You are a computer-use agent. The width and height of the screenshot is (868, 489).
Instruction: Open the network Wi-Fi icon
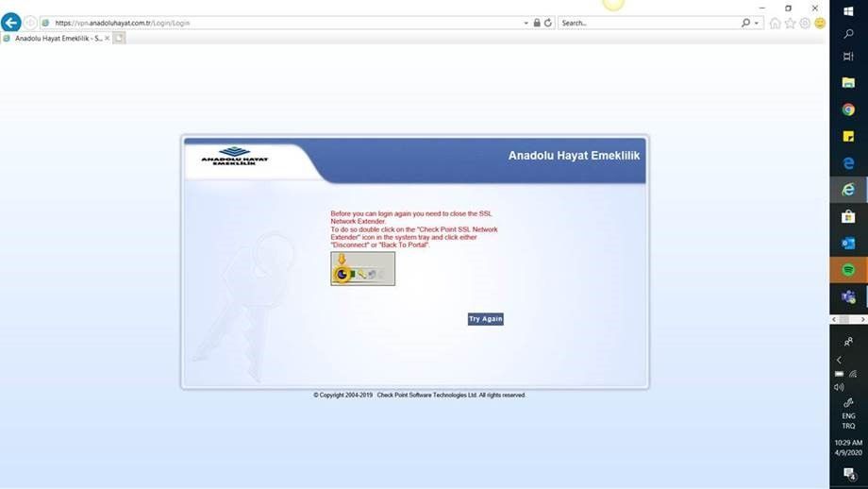point(853,374)
